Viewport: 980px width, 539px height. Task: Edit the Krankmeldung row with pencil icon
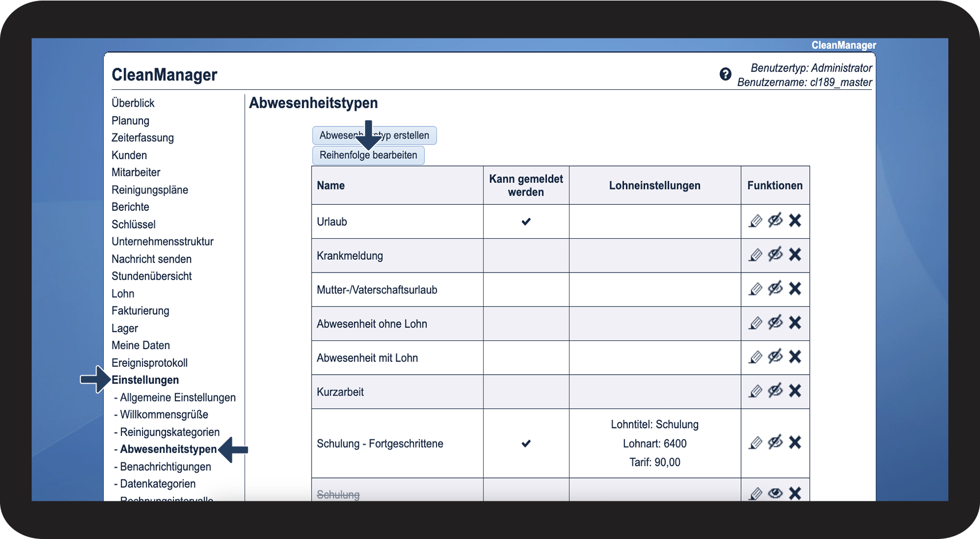(755, 255)
